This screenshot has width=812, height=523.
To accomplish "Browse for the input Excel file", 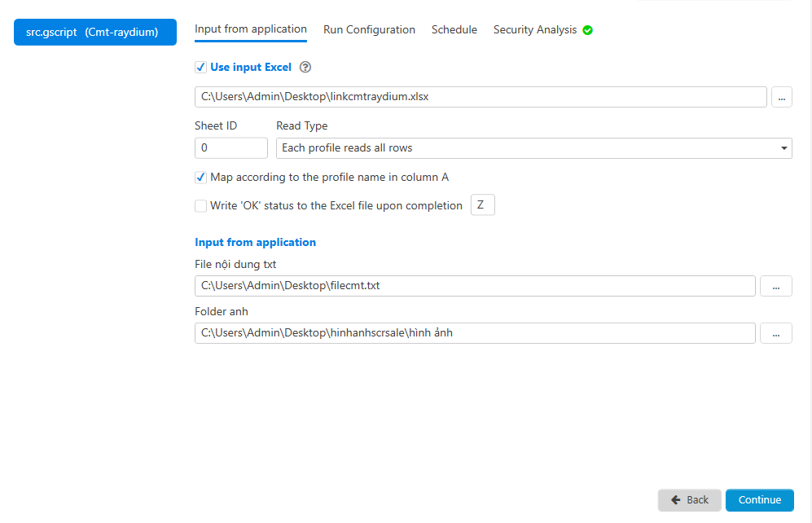I will click(x=781, y=97).
